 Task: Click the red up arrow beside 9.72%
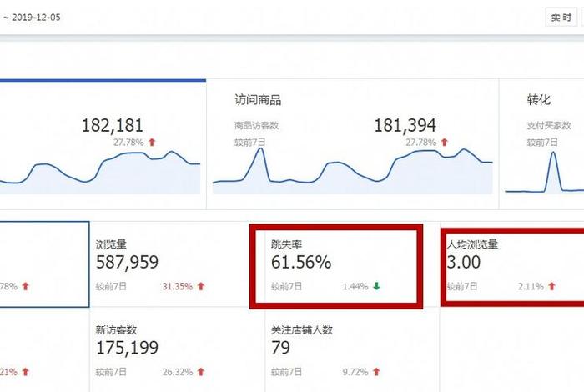click(x=376, y=372)
